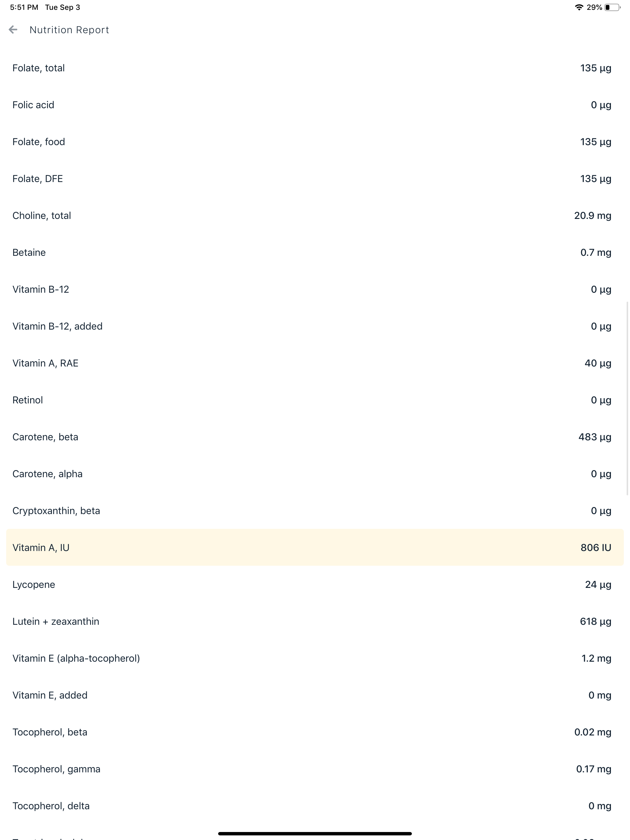Click the vertical scrollbar indicator
630x840 pixels.
click(x=627, y=398)
